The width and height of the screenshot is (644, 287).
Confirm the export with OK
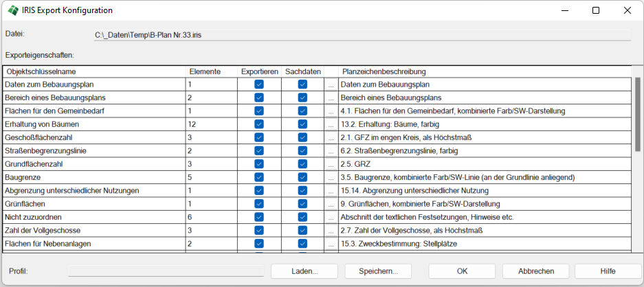(x=462, y=271)
